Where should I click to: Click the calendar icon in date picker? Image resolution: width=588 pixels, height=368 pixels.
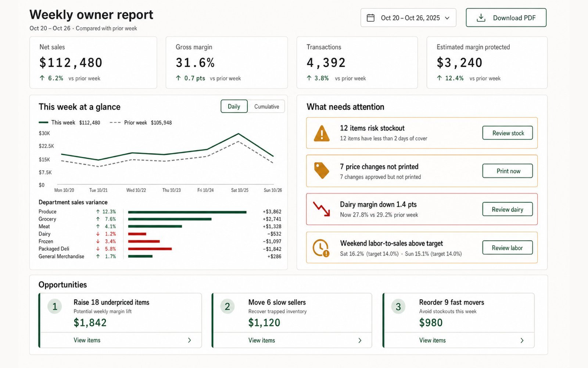pyautogui.click(x=370, y=18)
